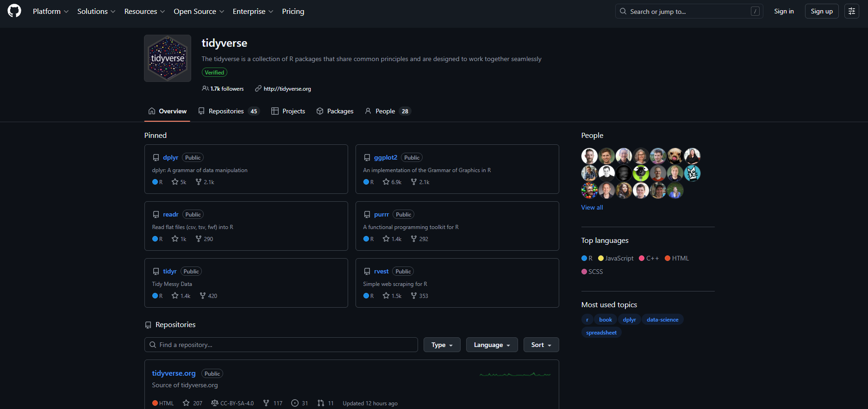868x409 pixels.
Task: Click the star count 1.4k on purrr
Action: click(392, 239)
